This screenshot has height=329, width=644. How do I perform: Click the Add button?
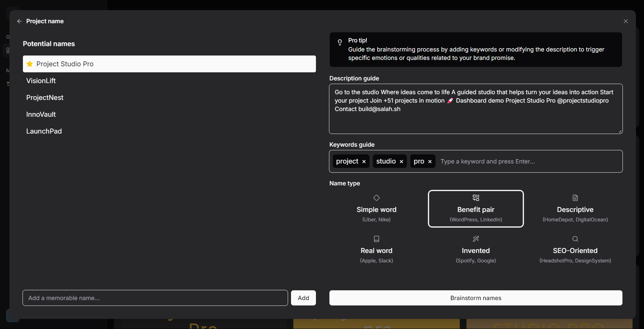pos(303,298)
